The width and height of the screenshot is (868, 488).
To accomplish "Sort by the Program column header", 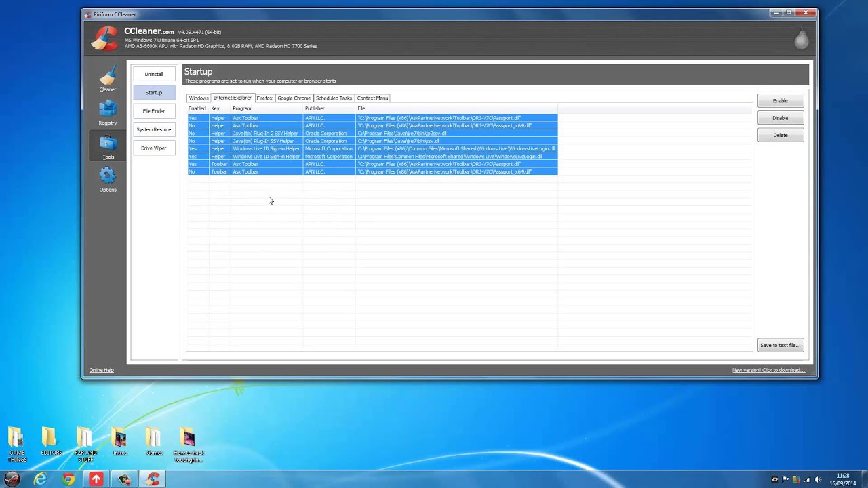I will click(267, 108).
